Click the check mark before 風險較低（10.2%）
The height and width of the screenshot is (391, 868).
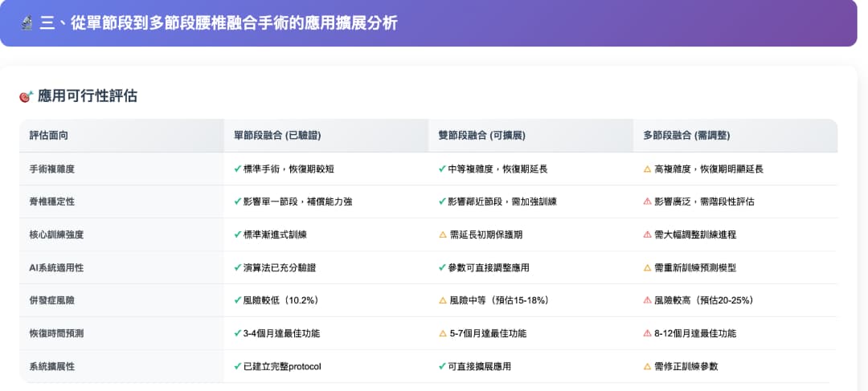237,300
